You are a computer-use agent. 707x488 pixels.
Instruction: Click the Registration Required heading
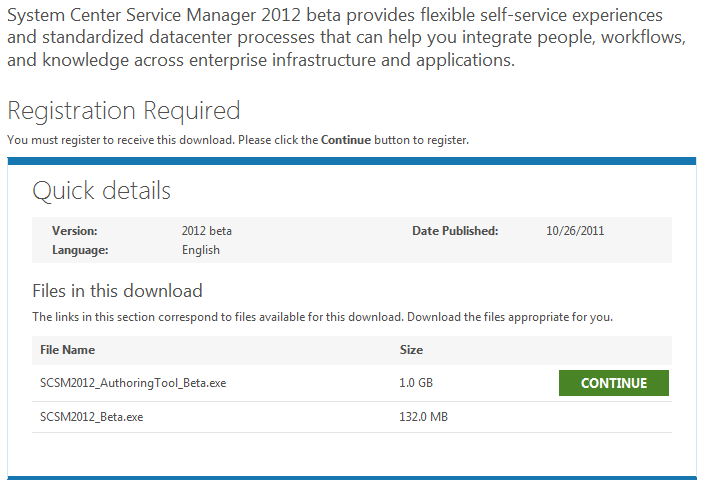click(x=124, y=111)
